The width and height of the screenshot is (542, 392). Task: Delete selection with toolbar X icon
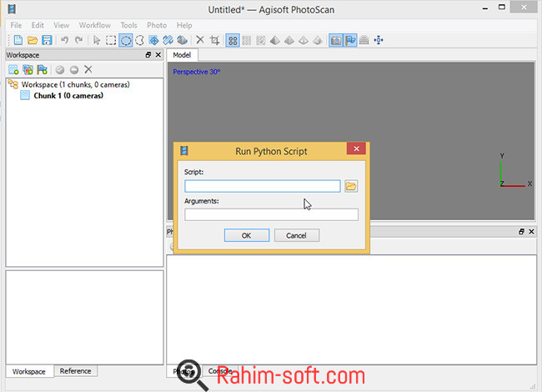pyautogui.click(x=200, y=40)
